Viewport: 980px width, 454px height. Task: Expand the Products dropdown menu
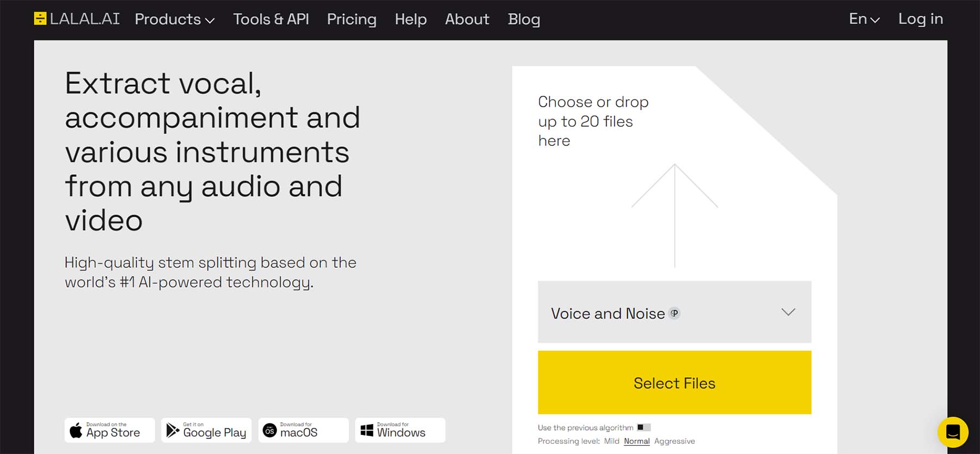tap(175, 19)
